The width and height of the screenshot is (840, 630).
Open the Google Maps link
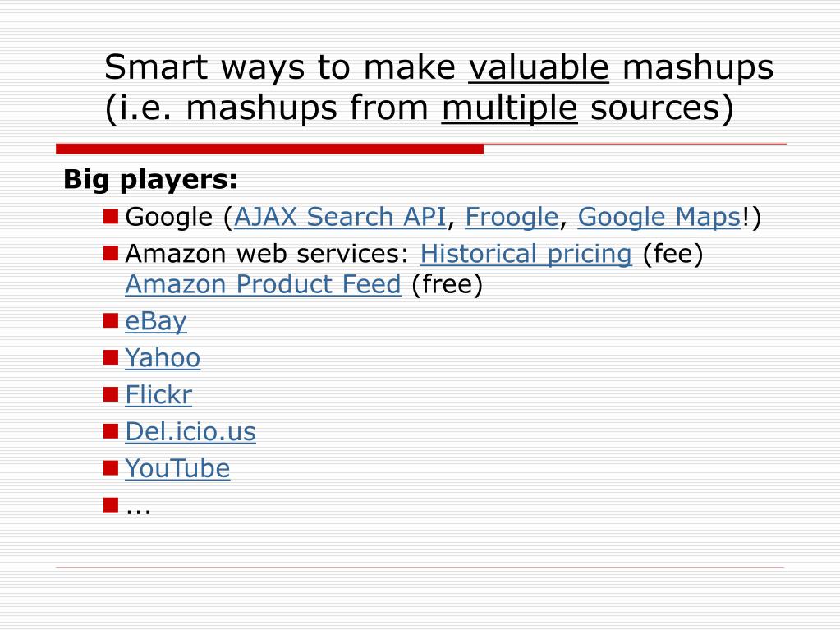click(x=659, y=218)
